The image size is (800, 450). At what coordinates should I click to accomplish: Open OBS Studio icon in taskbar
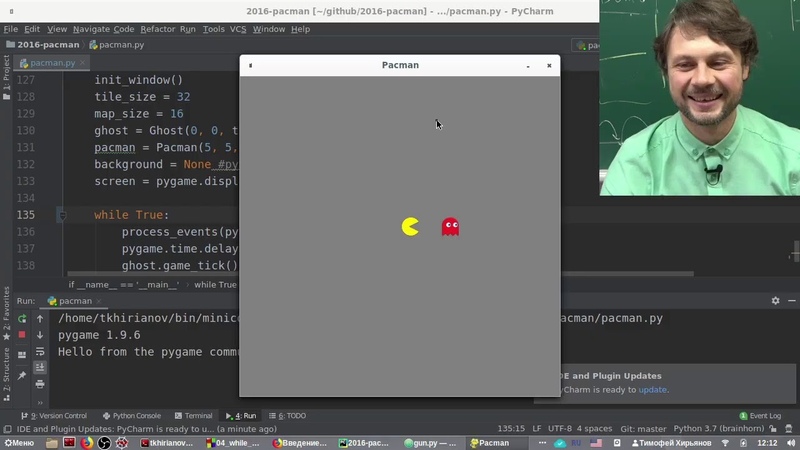(104, 443)
